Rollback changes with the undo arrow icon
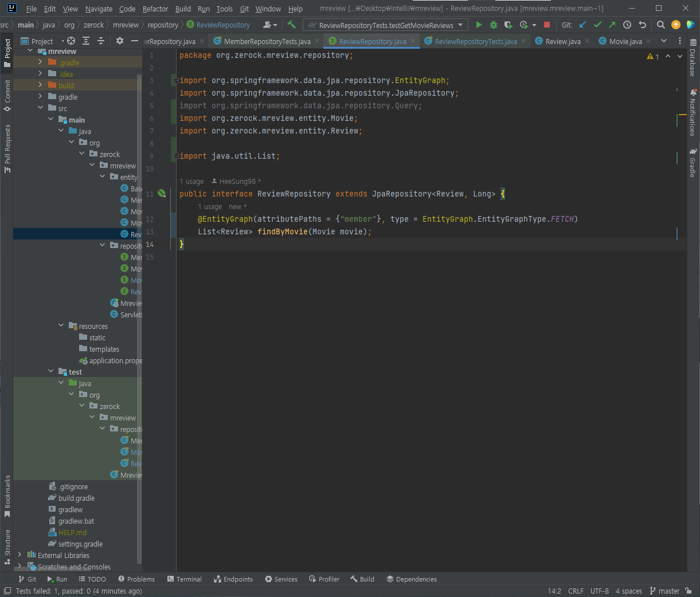Image resolution: width=700 pixels, height=597 pixels. pos(642,25)
